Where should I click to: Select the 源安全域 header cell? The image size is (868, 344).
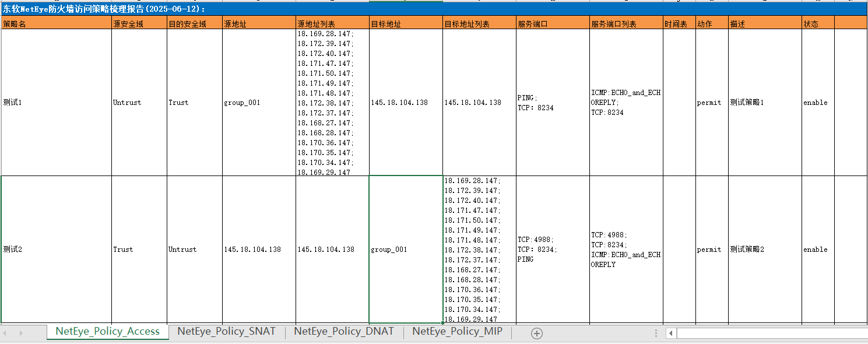[139, 23]
